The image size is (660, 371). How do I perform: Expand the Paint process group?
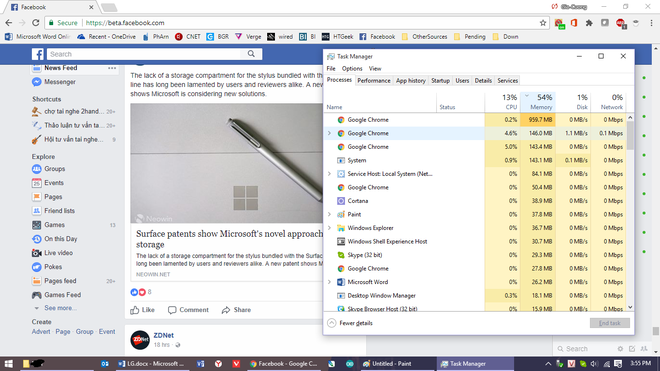point(329,214)
